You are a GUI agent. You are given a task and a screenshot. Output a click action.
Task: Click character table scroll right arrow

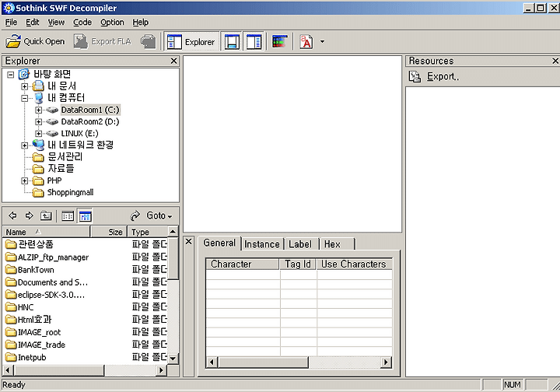[x=385, y=362]
